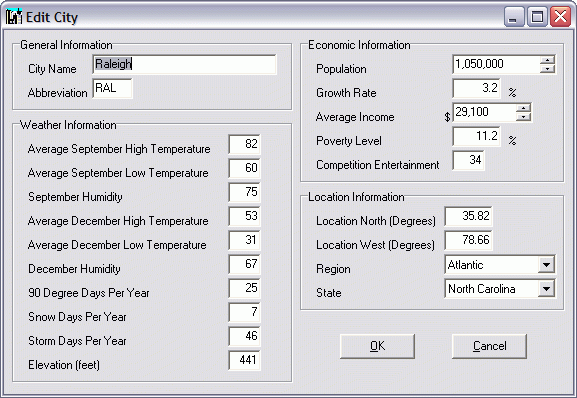
Task: Click the Average September High Temperature field
Action: [x=244, y=144]
